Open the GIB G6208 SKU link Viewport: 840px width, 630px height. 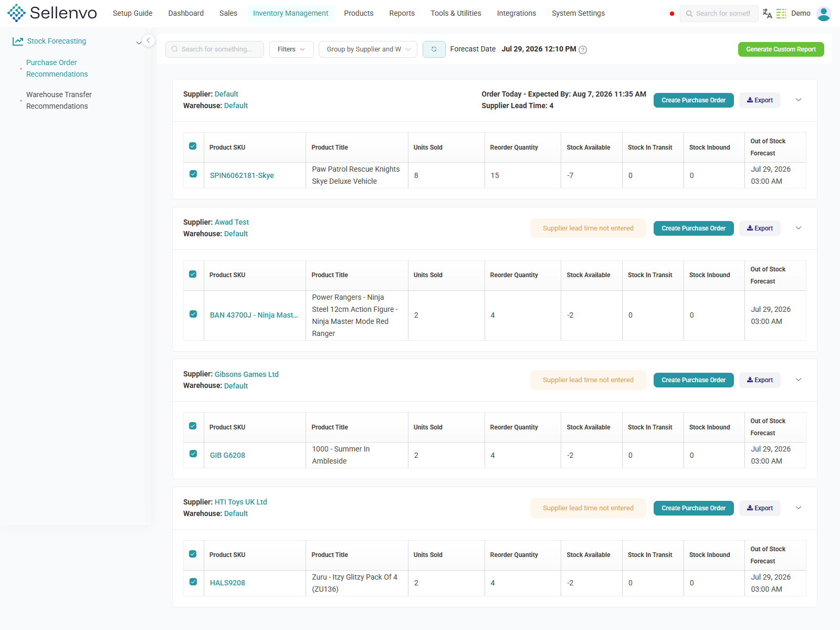[227, 455]
